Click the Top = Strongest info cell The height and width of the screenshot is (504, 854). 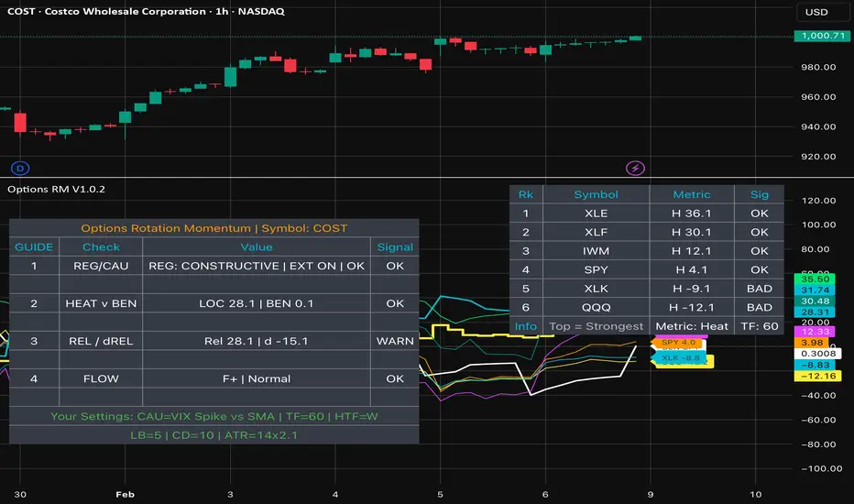tap(596, 326)
